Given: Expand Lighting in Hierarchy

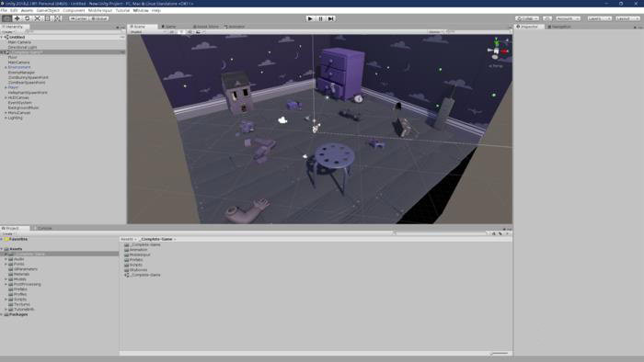Looking at the screenshot, I should [x=6, y=118].
